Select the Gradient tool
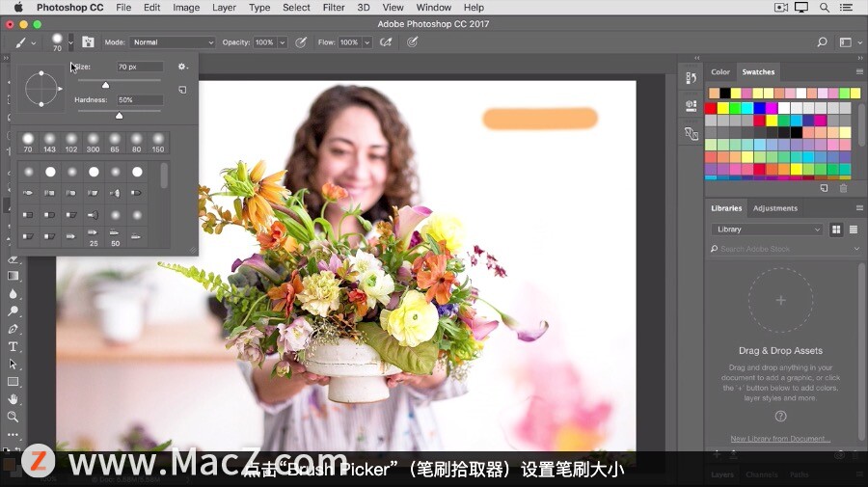 click(14, 276)
